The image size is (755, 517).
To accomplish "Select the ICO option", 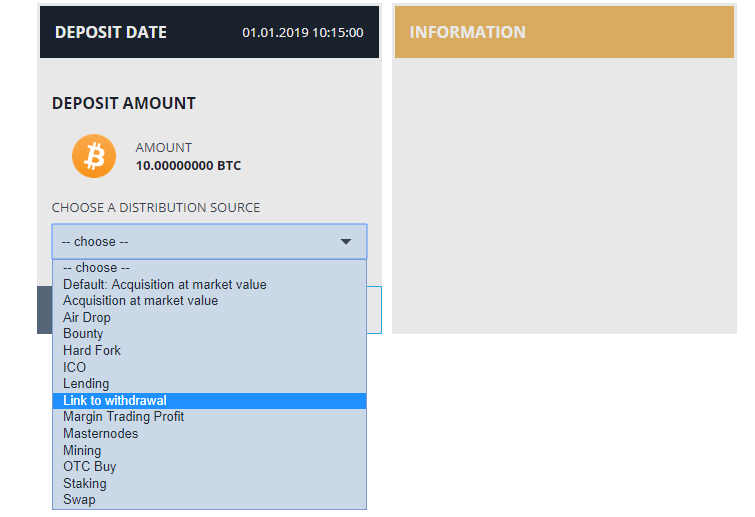I will click(209, 367).
